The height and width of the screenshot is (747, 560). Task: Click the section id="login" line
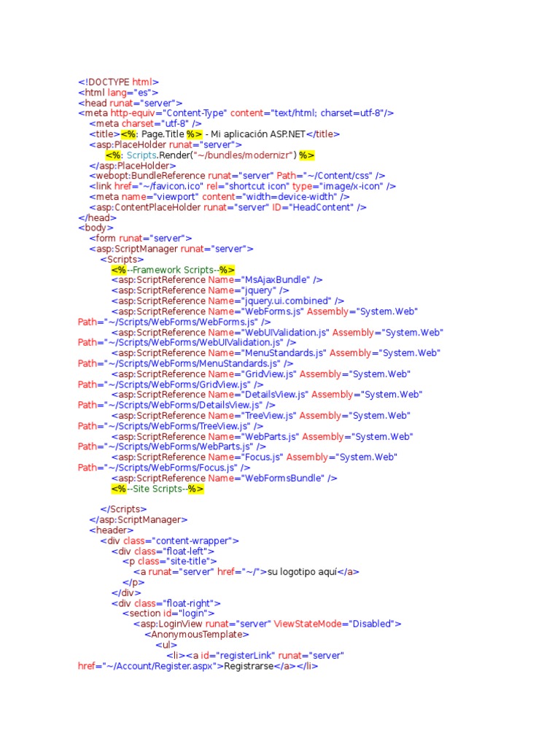click(168, 613)
